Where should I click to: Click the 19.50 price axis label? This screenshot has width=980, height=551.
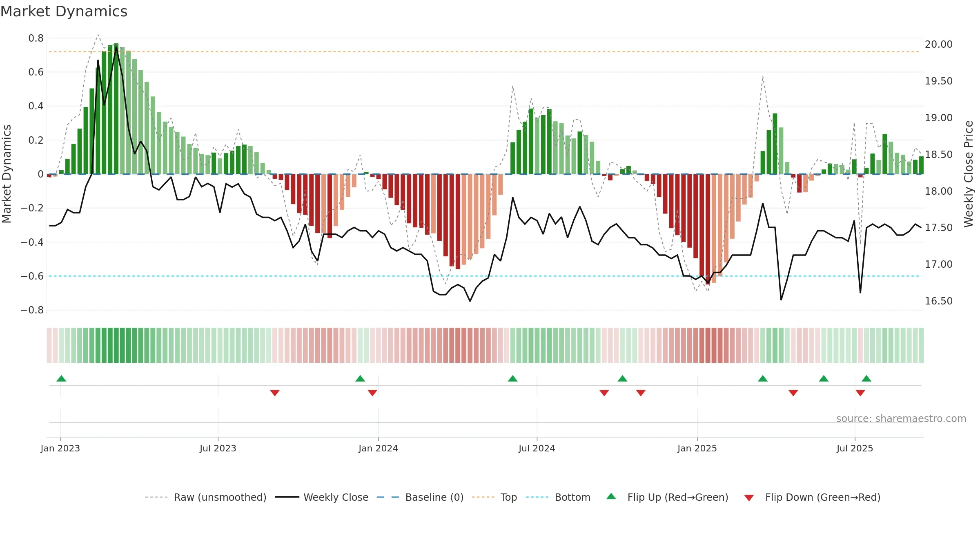pos(939,81)
